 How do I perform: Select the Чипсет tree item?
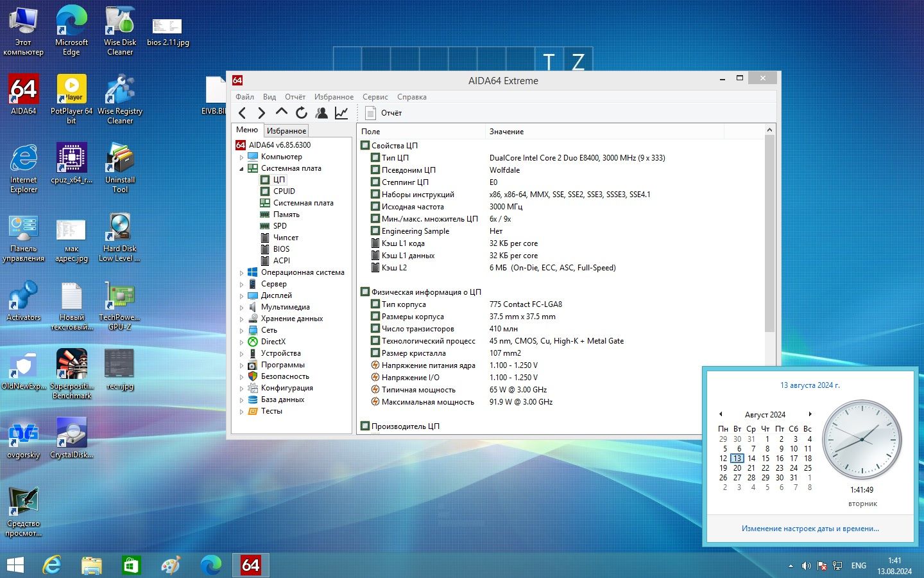point(286,238)
